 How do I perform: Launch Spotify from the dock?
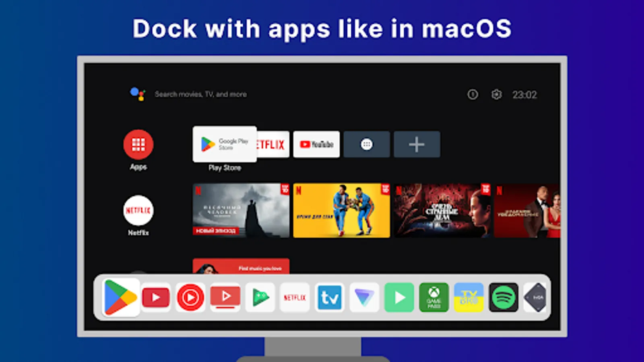(503, 298)
